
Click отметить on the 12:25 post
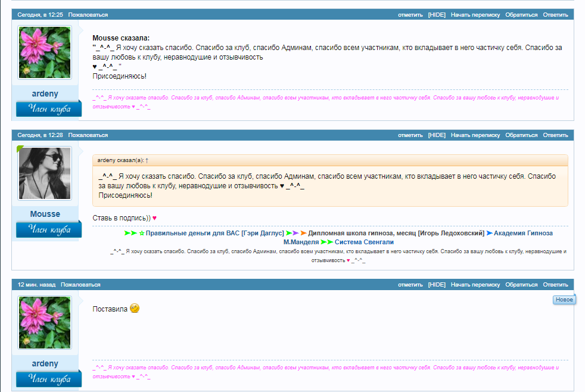(410, 15)
